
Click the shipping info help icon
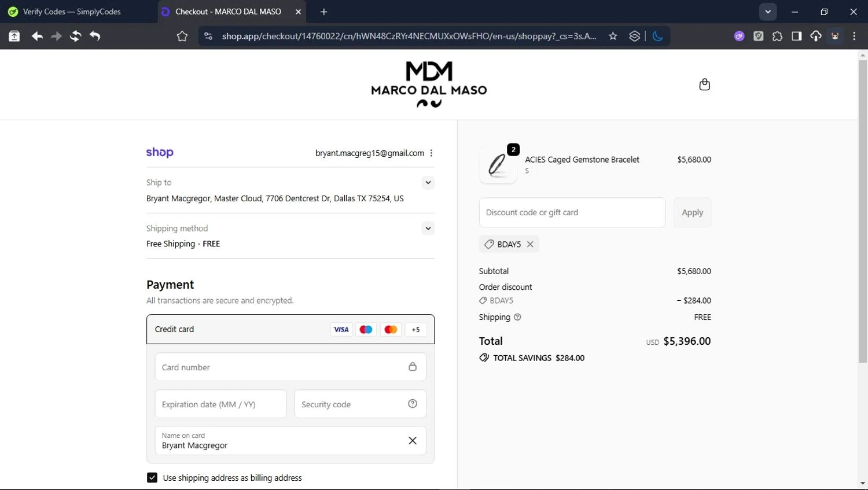pyautogui.click(x=517, y=317)
